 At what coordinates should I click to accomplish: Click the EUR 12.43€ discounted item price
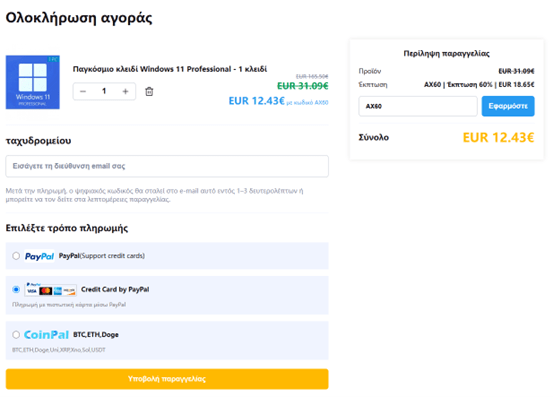pos(256,101)
